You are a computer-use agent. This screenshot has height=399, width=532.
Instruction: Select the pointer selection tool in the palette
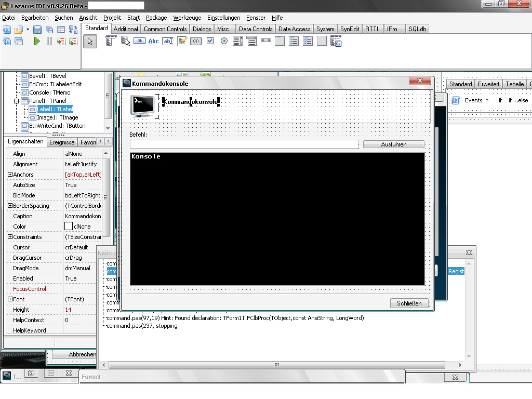click(x=90, y=42)
